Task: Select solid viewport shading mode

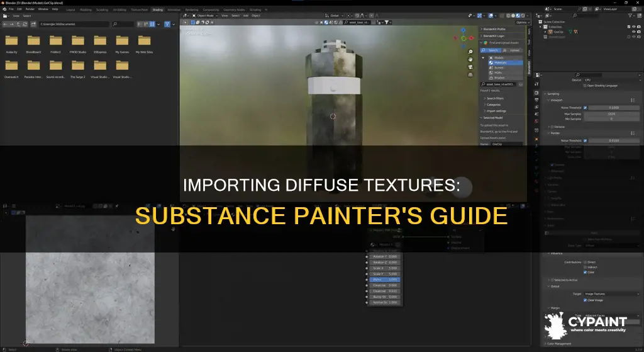Action: (513, 16)
